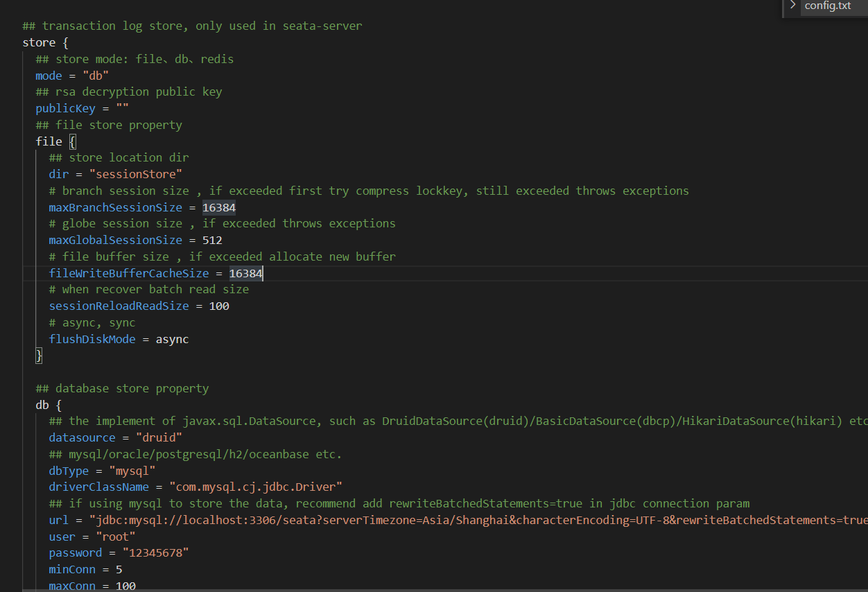This screenshot has height=592, width=868.
Task: Click the maxConn property name
Action: [x=71, y=585]
